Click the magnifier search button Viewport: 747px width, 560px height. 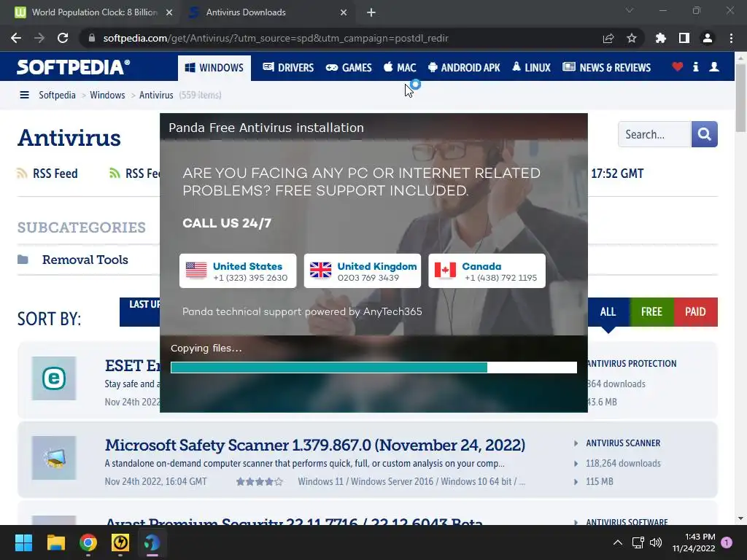pos(704,134)
